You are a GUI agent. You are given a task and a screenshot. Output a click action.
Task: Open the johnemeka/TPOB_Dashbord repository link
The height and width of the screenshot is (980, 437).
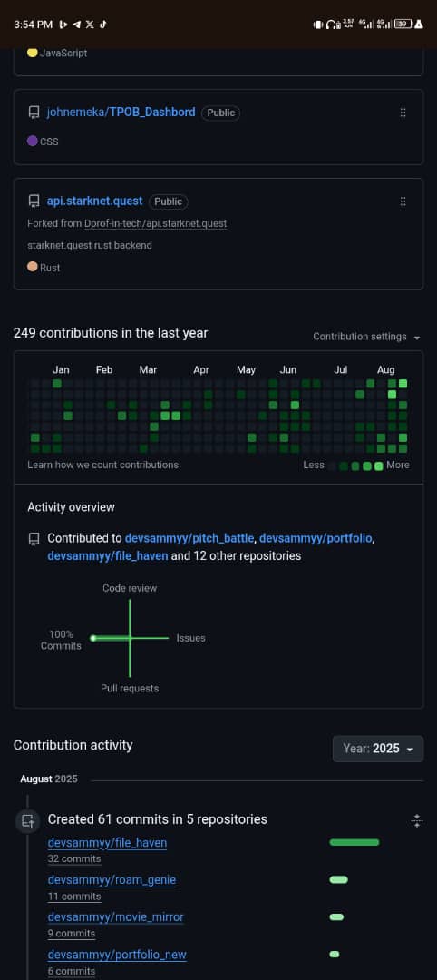121,113
